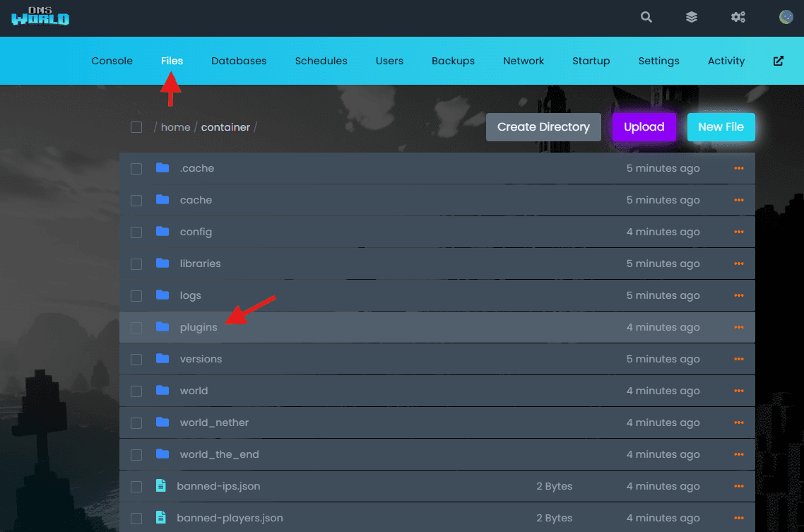Open the servers layers icon
This screenshot has width=804, height=532.
[x=692, y=18]
